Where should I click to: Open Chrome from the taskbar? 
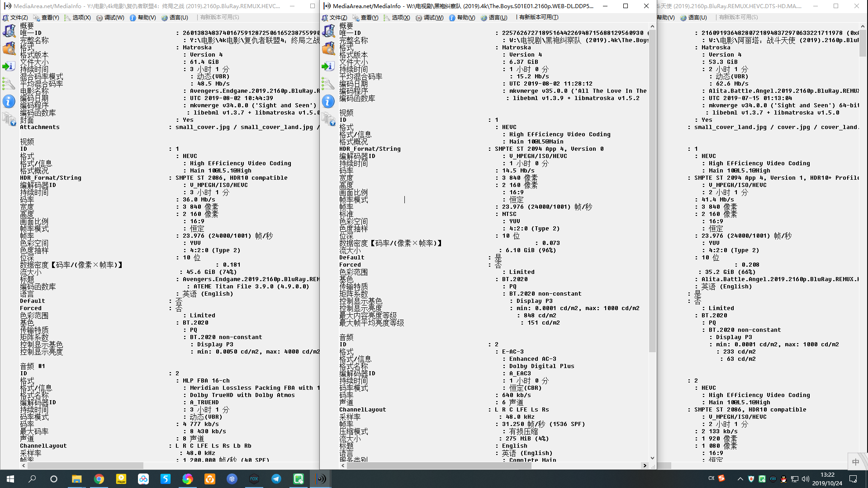tap(99, 478)
